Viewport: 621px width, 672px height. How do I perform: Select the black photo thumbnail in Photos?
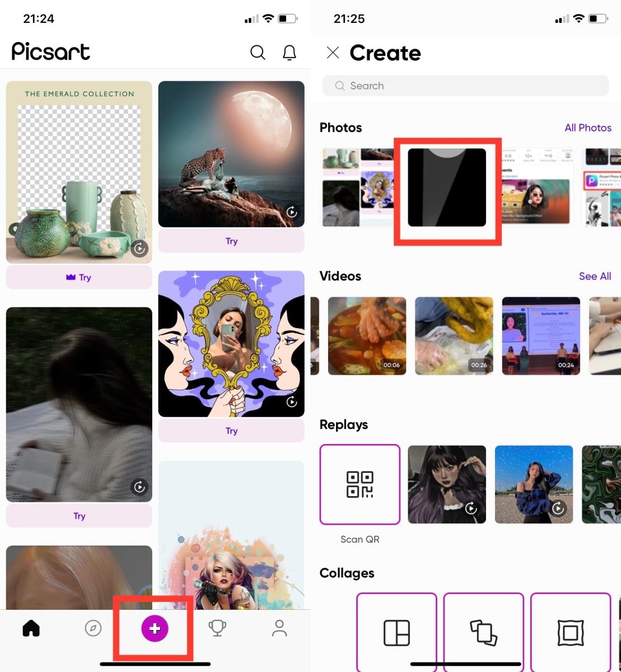click(447, 188)
